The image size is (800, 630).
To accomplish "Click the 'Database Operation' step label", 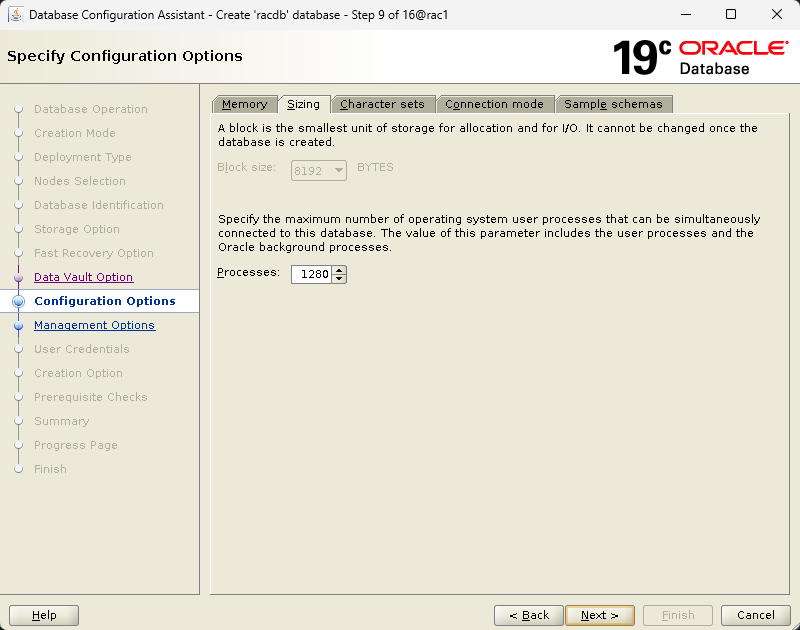I will point(91,109).
